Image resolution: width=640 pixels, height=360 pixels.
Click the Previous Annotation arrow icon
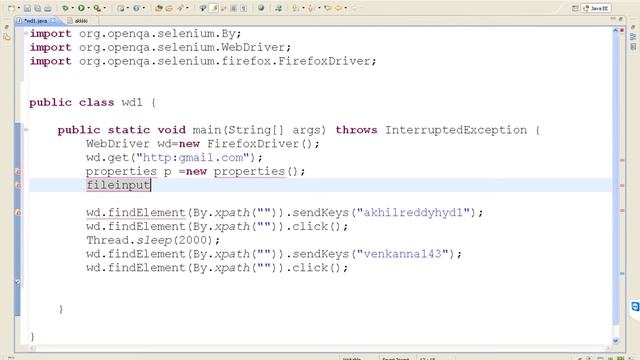pyautogui.click(x=311, y=8)
